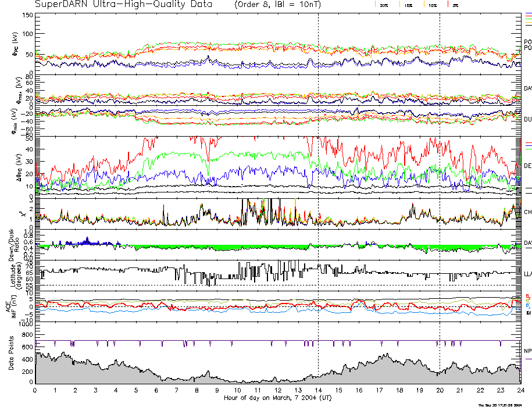Click the green By legend label
532x407 pixels.
528,301
